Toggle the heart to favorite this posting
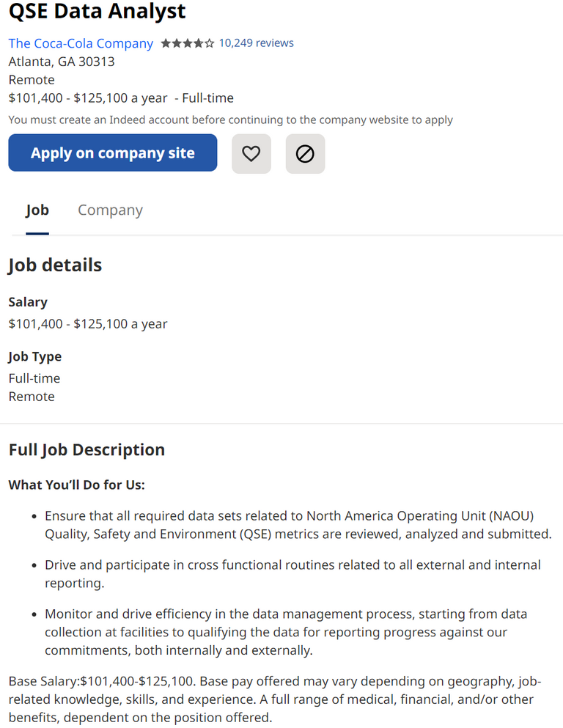Viewport: 563px width, 728px height. [x=251, y=153]
